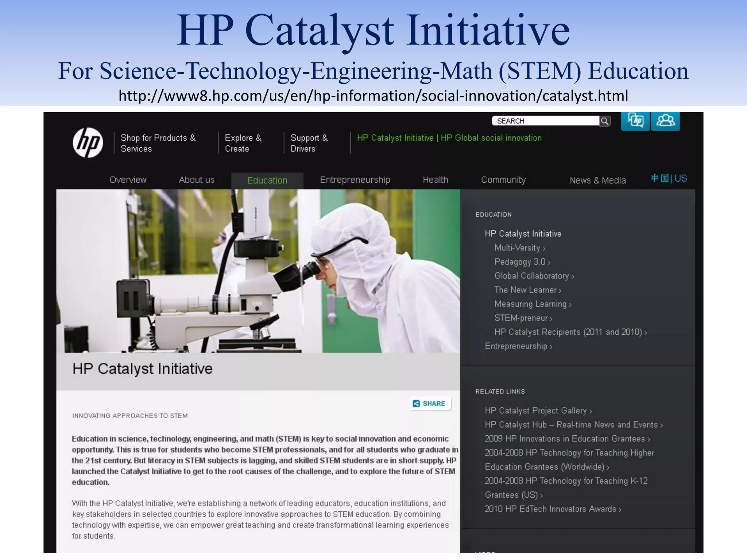Click the INNOVATING APPROACHES TO STEM subheading

(x=130, y=416)
